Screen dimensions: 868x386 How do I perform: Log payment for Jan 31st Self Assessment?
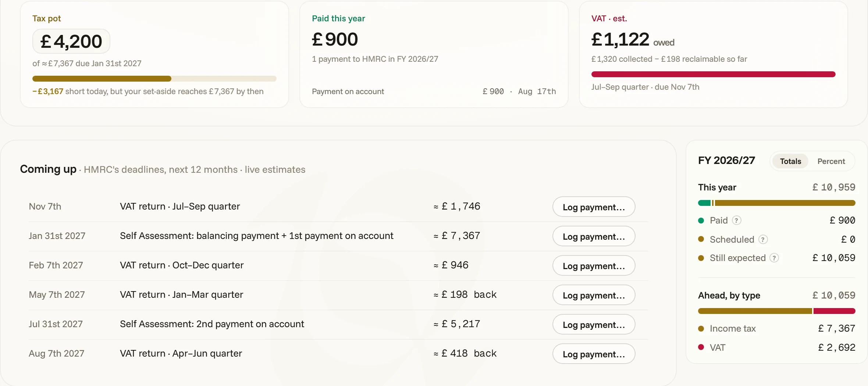pos(594,236)
